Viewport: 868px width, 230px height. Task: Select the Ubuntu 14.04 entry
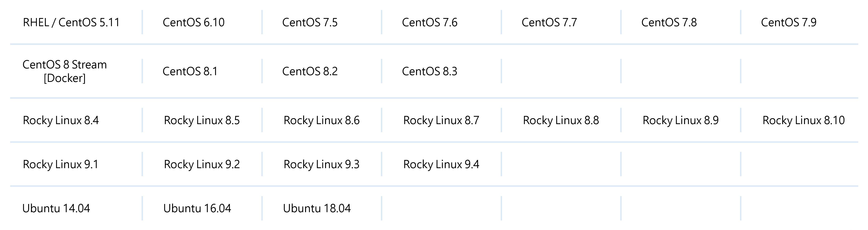point(56,208)
